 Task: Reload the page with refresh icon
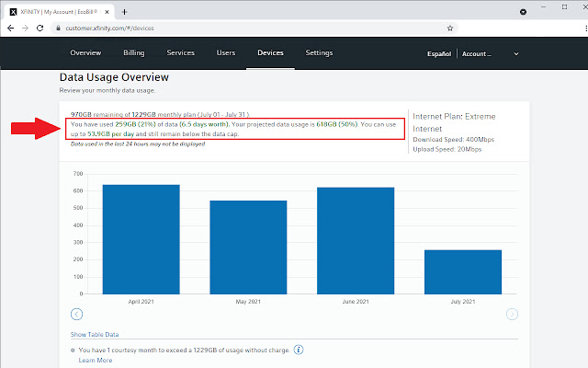tap(40, 29)
